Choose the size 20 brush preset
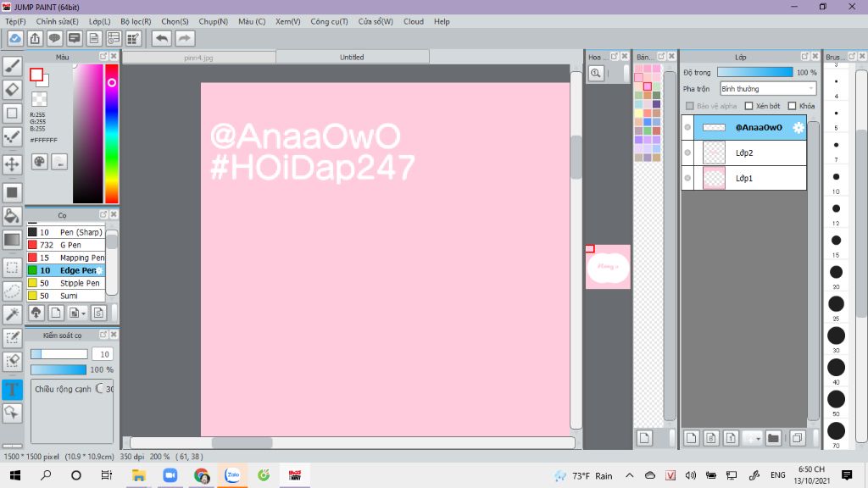 [836, 272]
